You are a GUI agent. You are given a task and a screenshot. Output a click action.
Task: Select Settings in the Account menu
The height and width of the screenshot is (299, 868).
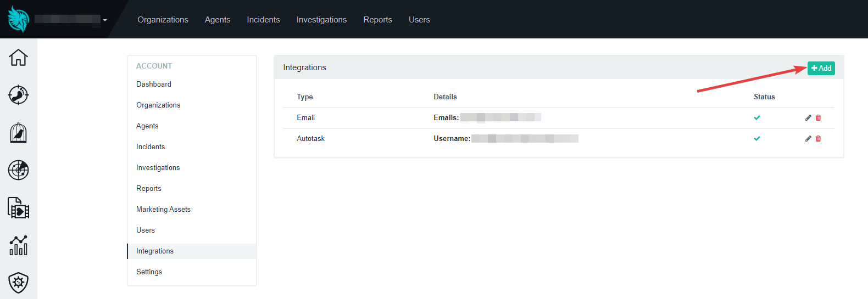(x=149, y=272)
